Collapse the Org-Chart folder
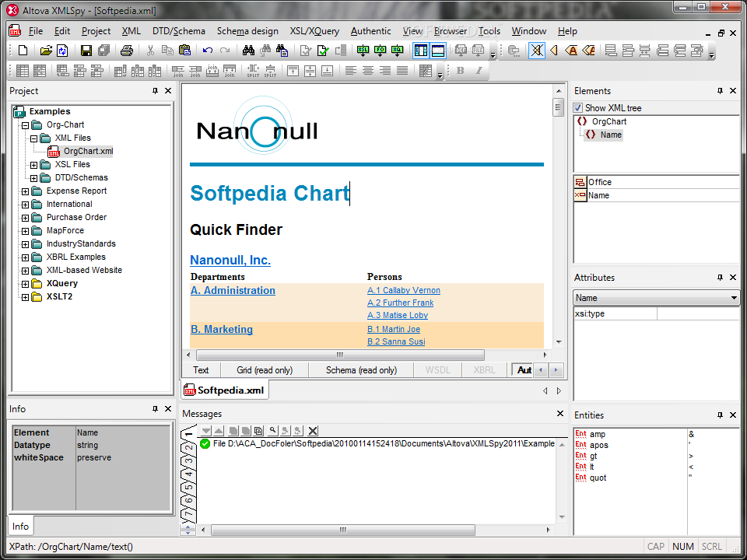This screenshot has width=747, height=560. [25, 125]
